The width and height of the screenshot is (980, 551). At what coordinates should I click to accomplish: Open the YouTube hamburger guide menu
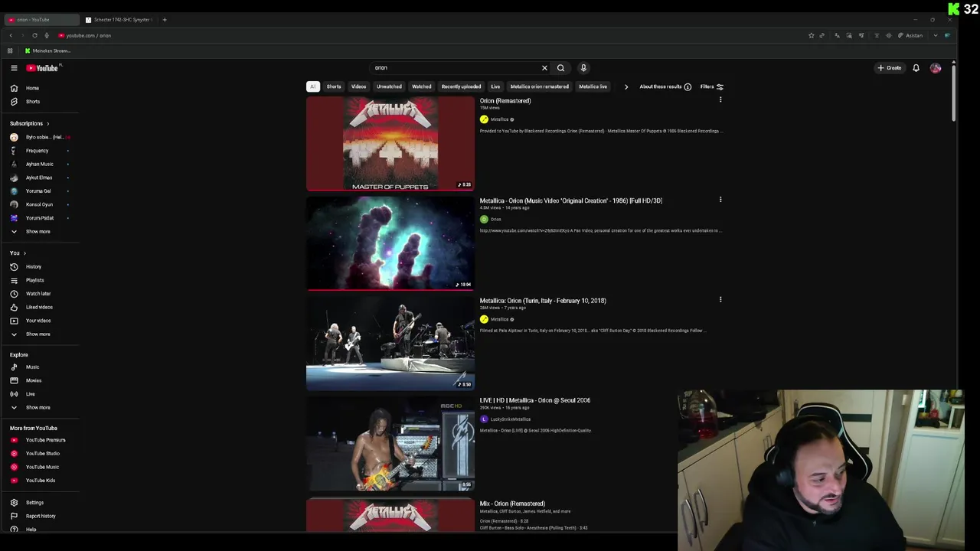point(14,68)
